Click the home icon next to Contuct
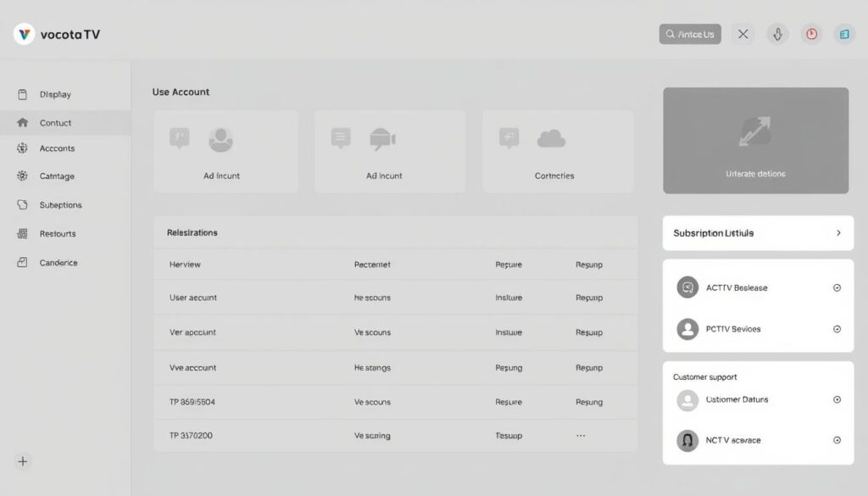The width and height of the screenshot is (868, 496). click(22, 122)
